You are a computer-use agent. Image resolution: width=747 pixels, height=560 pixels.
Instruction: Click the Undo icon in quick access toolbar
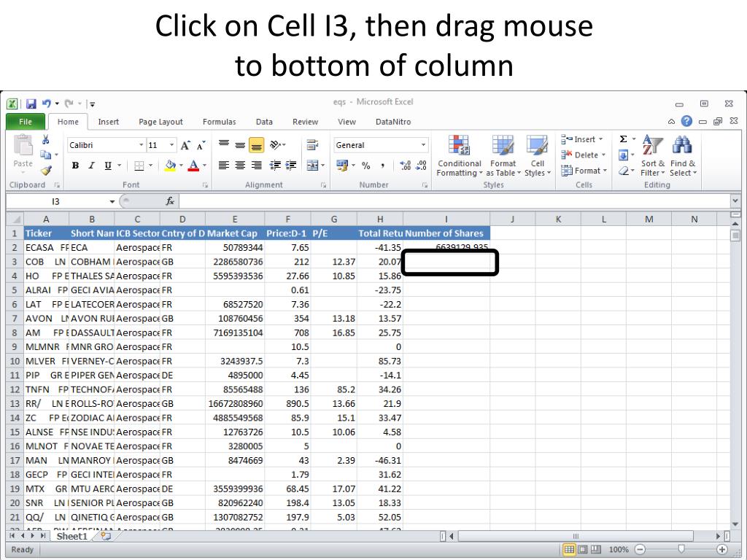[x=47, y=104]
